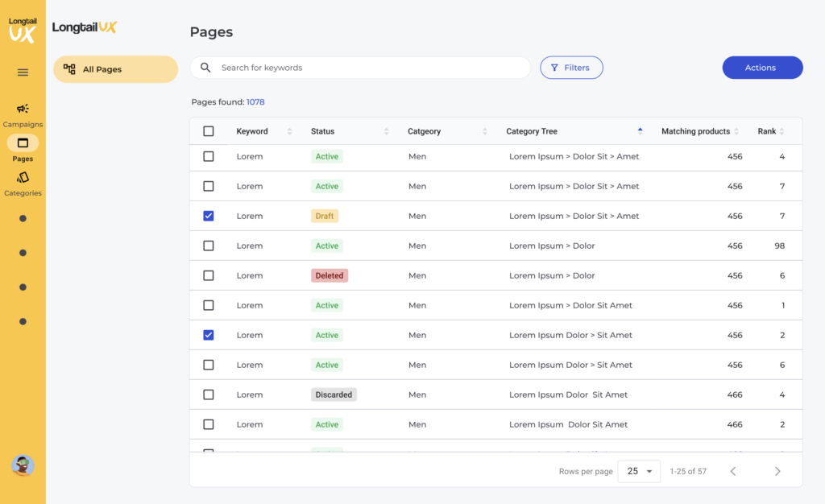825x504 pixels.
Task: Click the Actions button
Action: click(762, 68)
